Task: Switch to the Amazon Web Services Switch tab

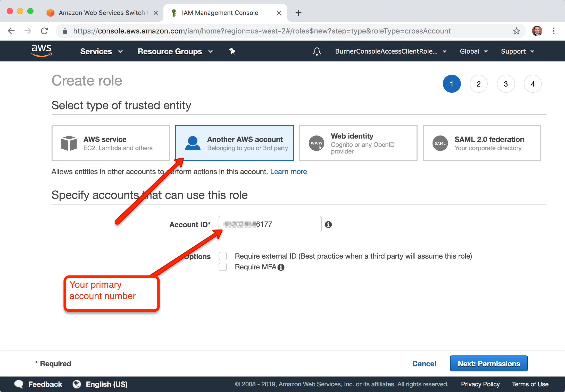Action: [102, 13]
